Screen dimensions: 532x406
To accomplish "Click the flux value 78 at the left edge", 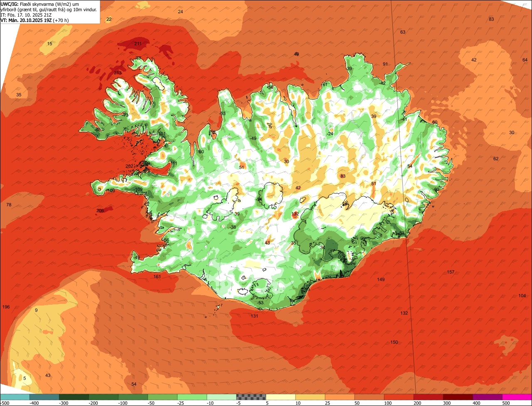I will click(9, 205).
